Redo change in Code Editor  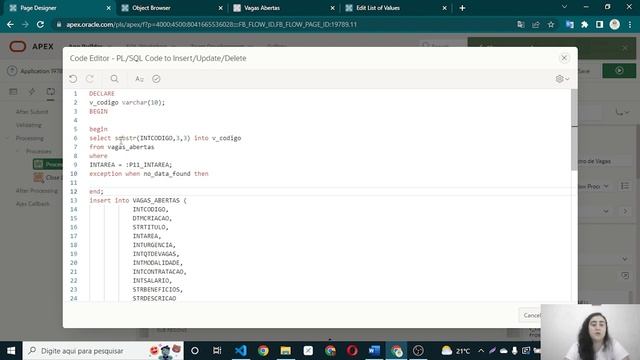pos(90,79)
